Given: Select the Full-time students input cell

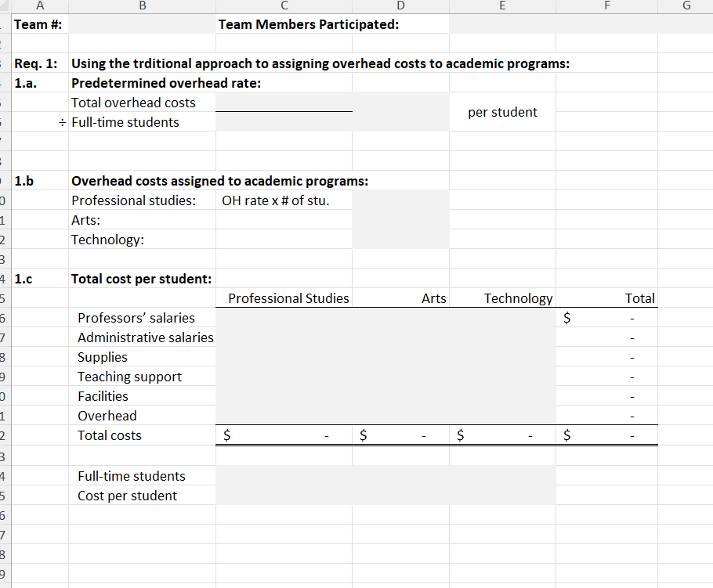Looking at the screenshot, I should point(284,122).
